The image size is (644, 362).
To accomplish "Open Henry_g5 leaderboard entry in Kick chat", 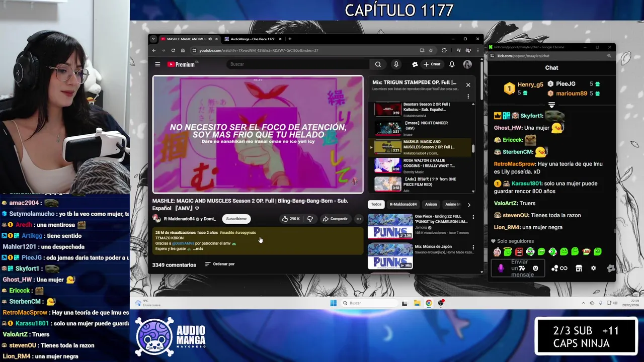I will (x=524, y=89).
